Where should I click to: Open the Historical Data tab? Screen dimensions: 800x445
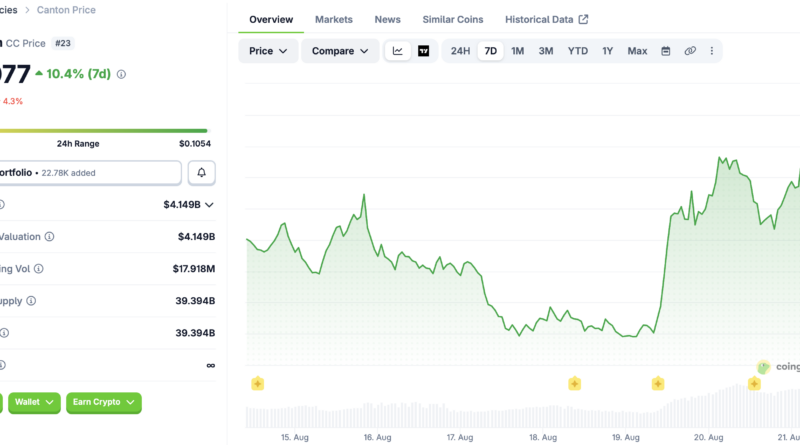[546, 19]
